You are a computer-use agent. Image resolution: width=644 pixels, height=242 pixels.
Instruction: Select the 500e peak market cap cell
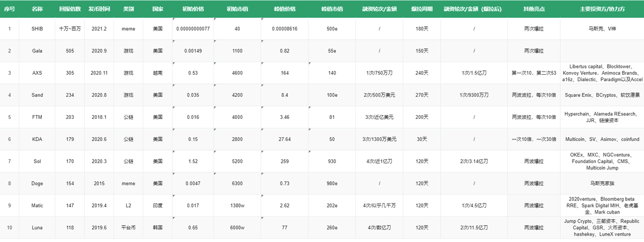tap(332, 29)
